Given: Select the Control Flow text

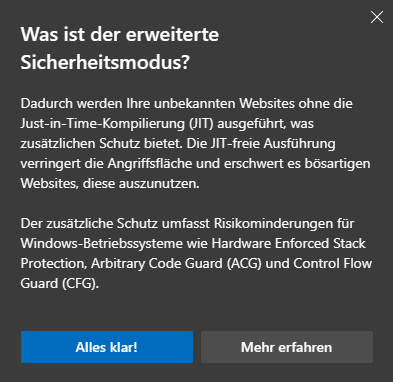Looking at the screenshot, I should (x=333, y=264).
